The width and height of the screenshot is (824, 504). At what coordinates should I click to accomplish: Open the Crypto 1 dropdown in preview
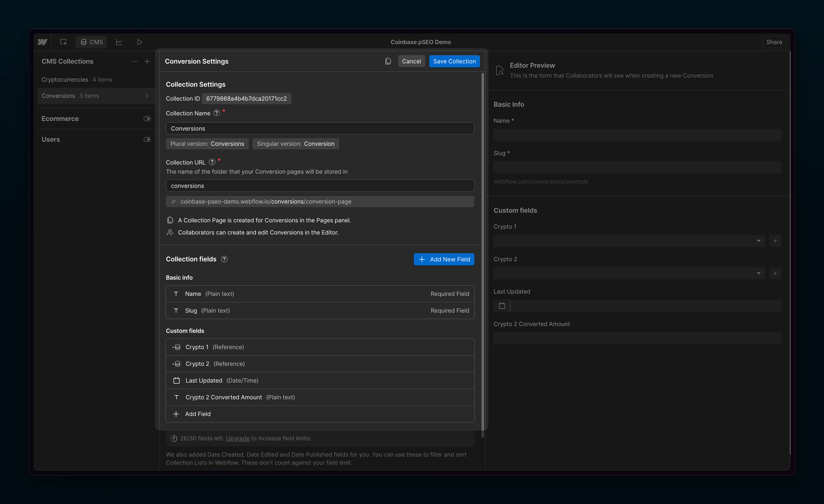coord(629,241)
